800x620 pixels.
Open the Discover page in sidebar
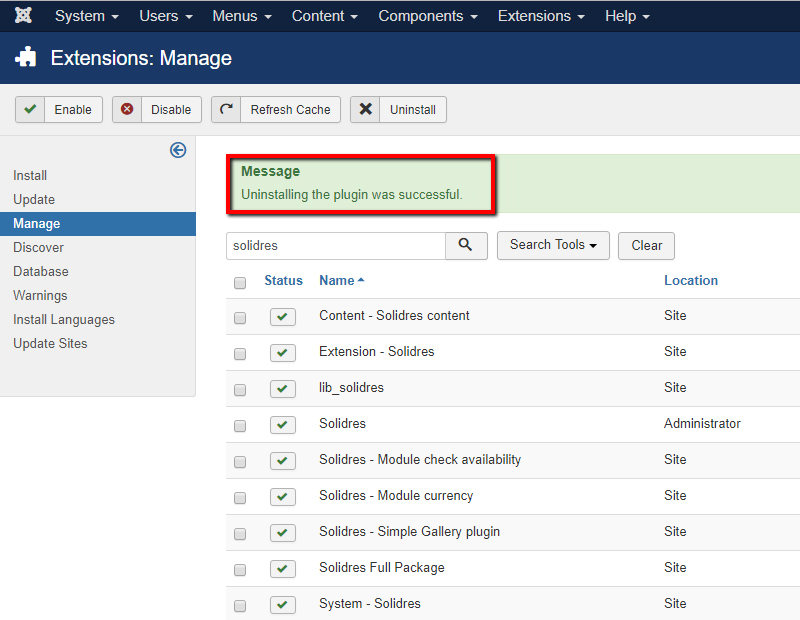[x=38, y=247]
